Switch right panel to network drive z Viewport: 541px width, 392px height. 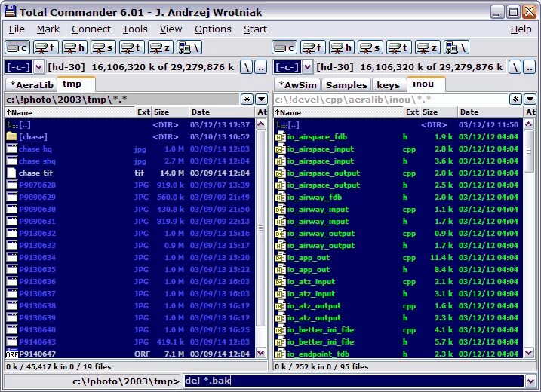click(428, 47)
